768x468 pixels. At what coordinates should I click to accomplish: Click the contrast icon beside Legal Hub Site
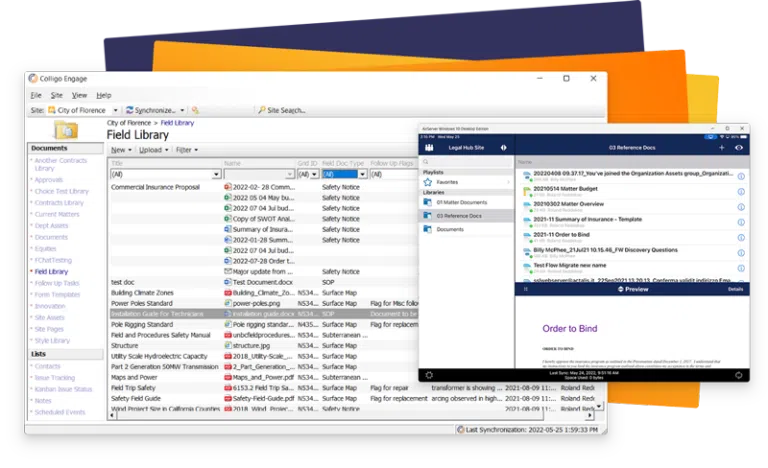coord(504,148)
